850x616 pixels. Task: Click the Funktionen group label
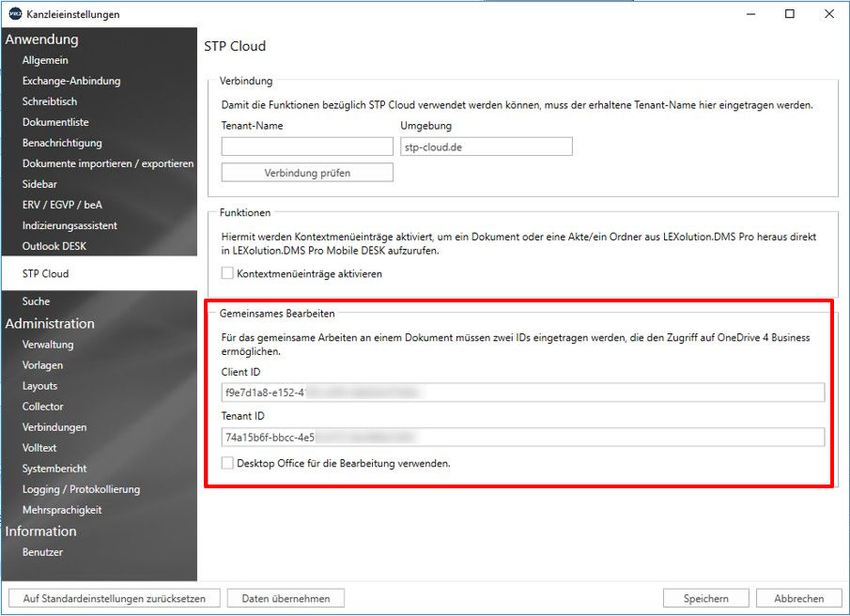245,212
